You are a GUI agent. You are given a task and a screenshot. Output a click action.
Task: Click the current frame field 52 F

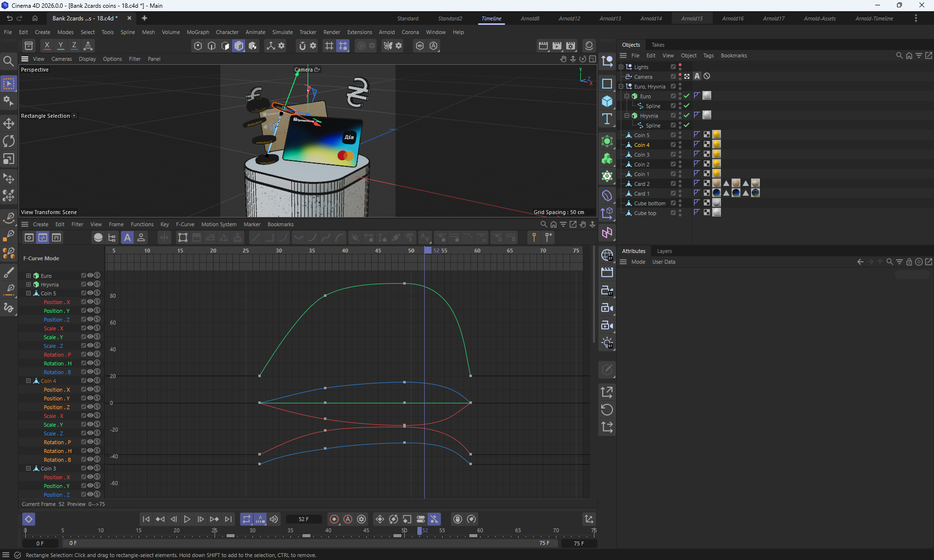pyautogui.click(x=304, y=519)
